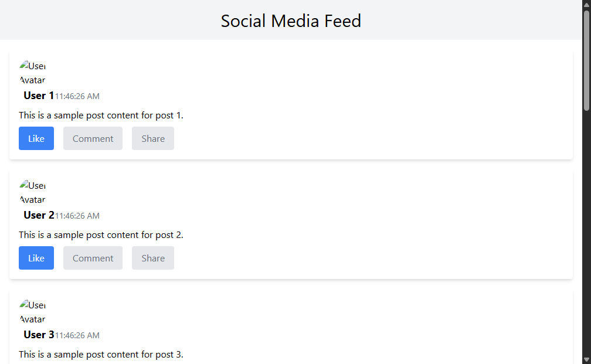Click the scrollbar down arrow
The width and height of the screenshot is (591, 364).
click(x=586, y=359)
